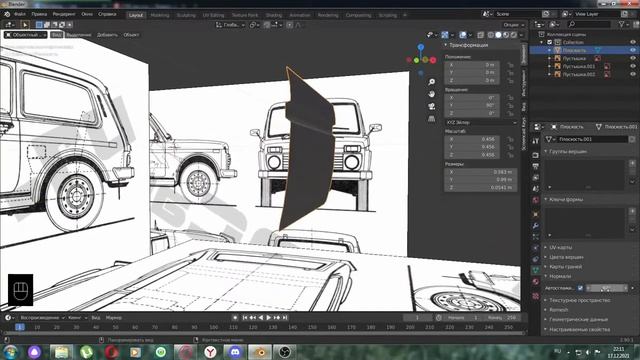640x360 pixels.
Task: Open the View Layer properties tab icon
Action: [536, 177]
